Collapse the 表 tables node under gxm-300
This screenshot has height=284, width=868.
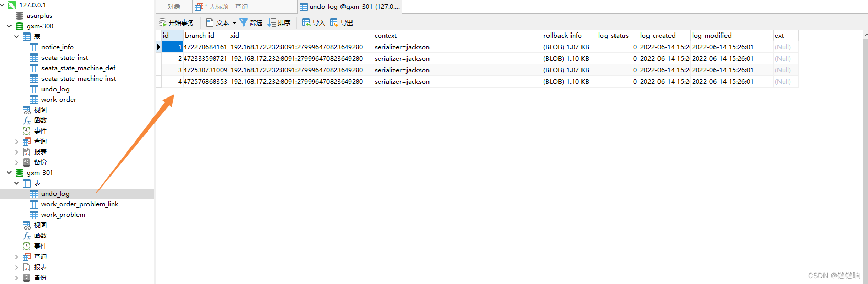click(x=17, y=37)
